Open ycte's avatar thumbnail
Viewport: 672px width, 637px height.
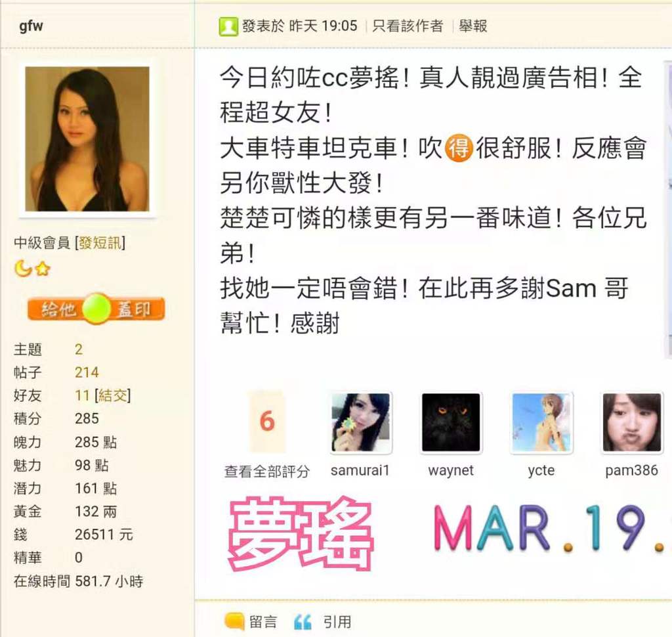pyautogui.click(x=541, y=422)
